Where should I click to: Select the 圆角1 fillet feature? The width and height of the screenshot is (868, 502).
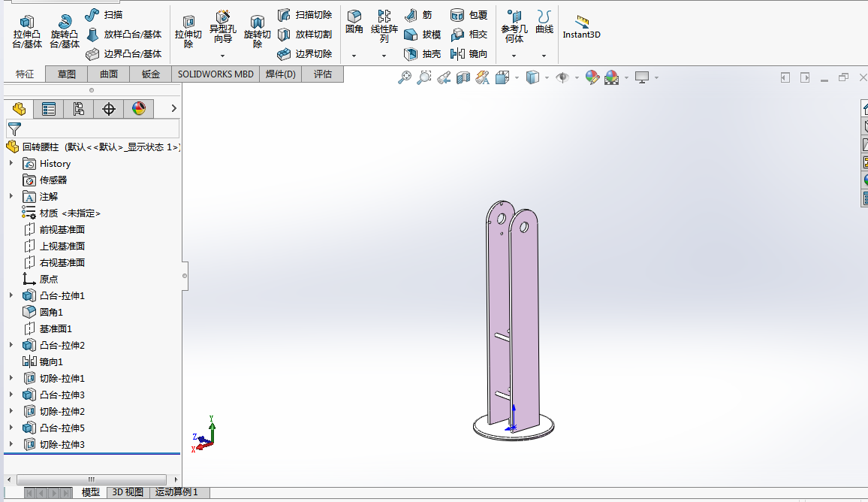coord(43,312)
